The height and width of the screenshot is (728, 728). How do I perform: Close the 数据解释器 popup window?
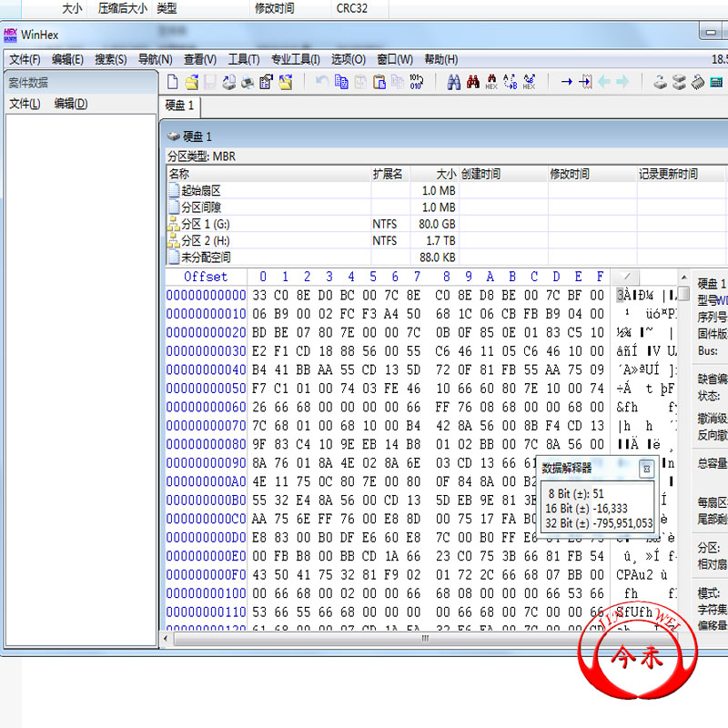click(x=645, y=469)
